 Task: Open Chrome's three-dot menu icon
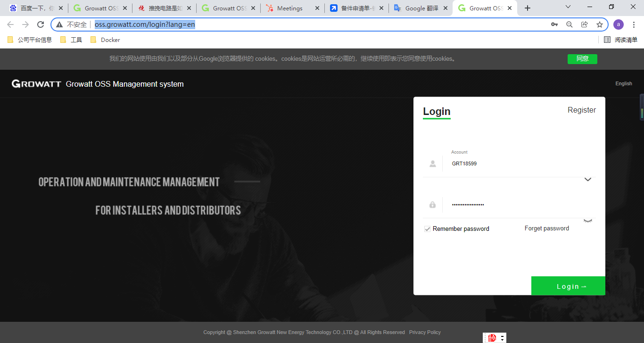click(x=634, y=24)
